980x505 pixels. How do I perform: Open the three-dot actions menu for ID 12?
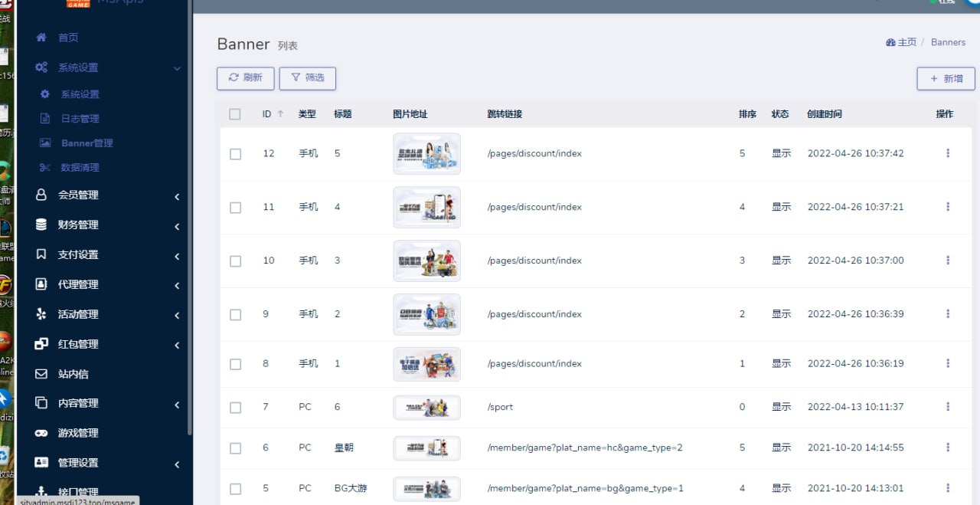pos(948,153)
